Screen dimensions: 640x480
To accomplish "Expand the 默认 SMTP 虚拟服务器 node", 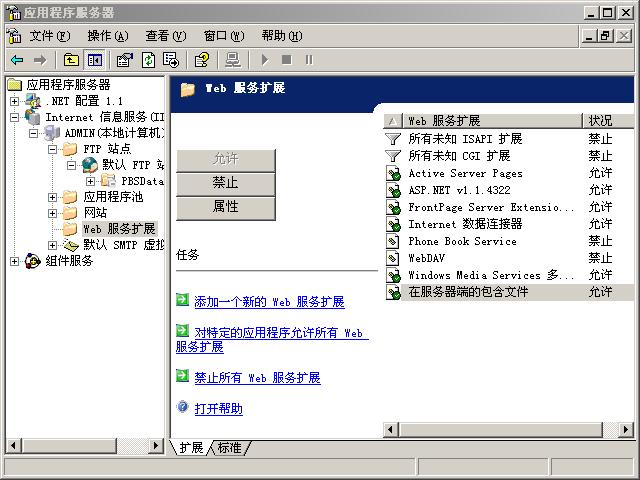I will click(52, 245).
